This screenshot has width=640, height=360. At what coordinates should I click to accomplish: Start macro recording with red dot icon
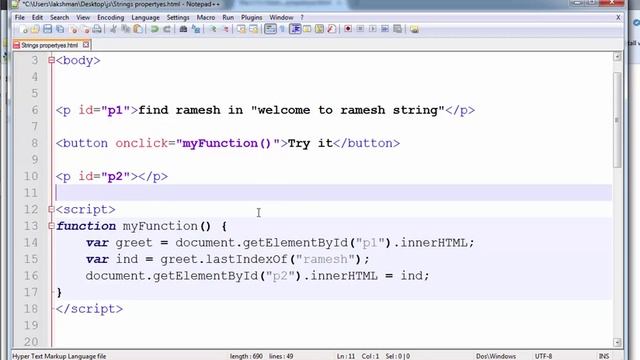tap(348, 29)
